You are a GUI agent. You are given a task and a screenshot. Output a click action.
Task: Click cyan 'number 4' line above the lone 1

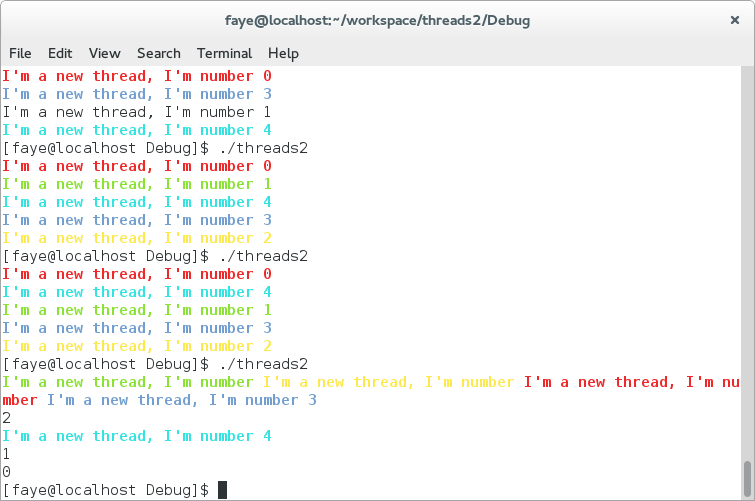click(137, 436)
